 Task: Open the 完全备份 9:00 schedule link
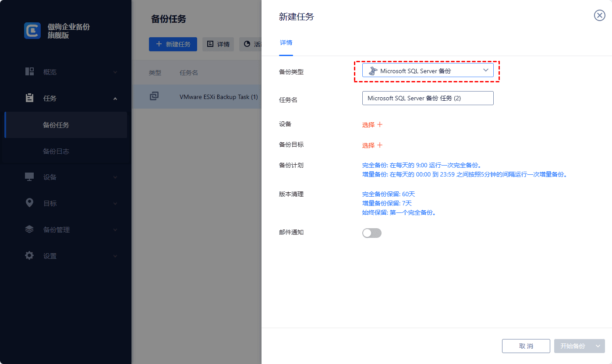click(x=422, y=165)
